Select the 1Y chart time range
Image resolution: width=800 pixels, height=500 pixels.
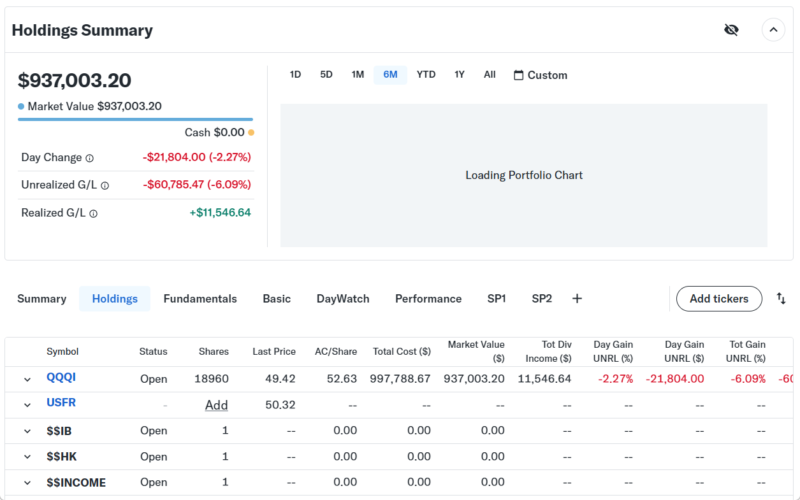click(x=459, y=75)
